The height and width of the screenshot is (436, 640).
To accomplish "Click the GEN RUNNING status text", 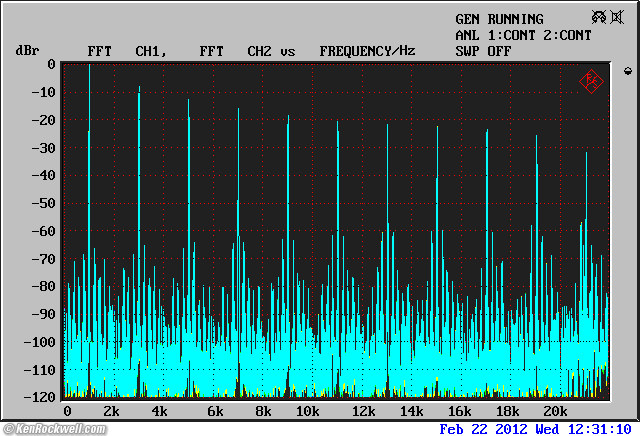I will [499, 19].
